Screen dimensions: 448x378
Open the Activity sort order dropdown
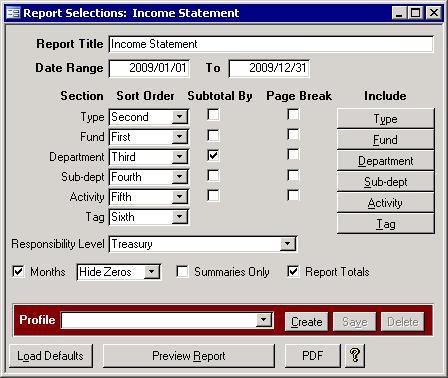180,197
